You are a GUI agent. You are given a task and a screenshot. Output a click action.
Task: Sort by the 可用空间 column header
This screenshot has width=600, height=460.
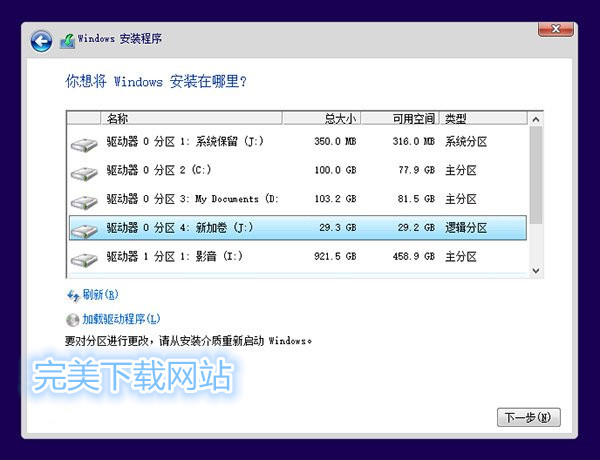click(400, 118)
